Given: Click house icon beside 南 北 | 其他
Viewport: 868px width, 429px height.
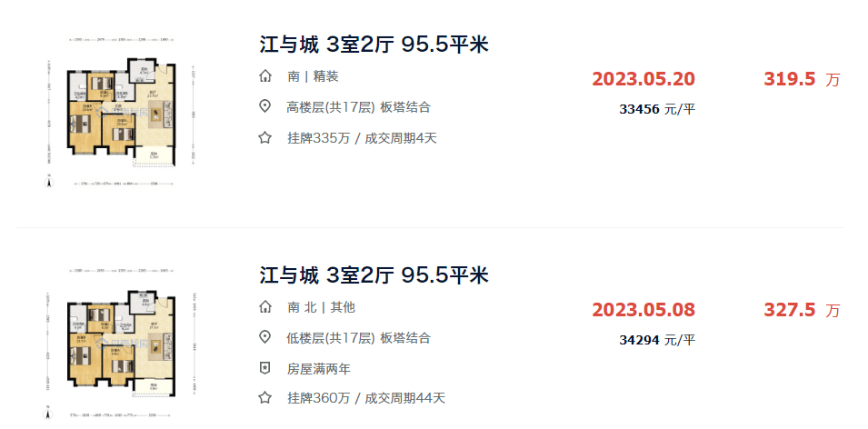Looking at the screenshot, I should (x=265, y=306).
